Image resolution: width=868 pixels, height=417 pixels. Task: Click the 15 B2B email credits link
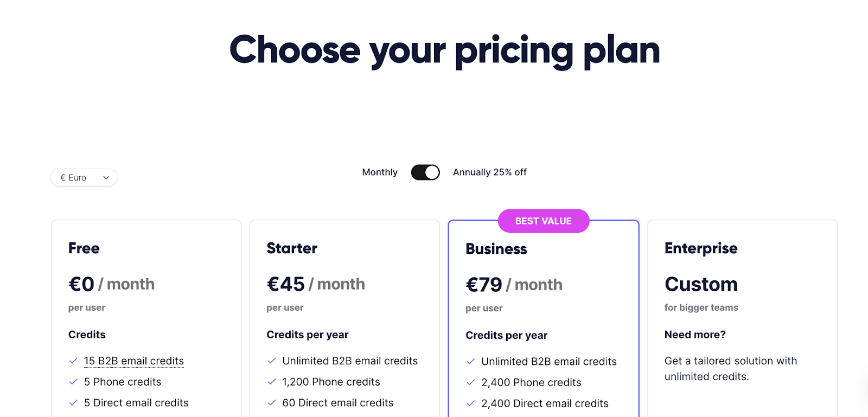(133, 361)
